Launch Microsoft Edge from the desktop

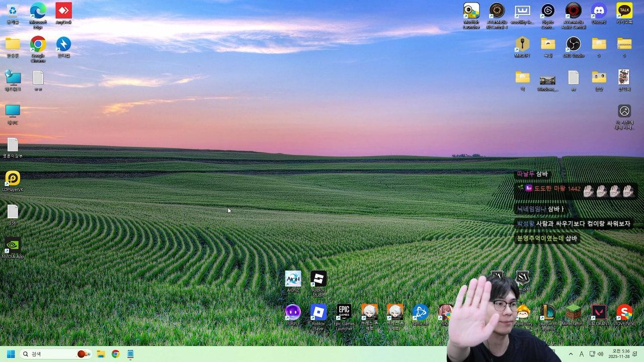coord(38,16)
